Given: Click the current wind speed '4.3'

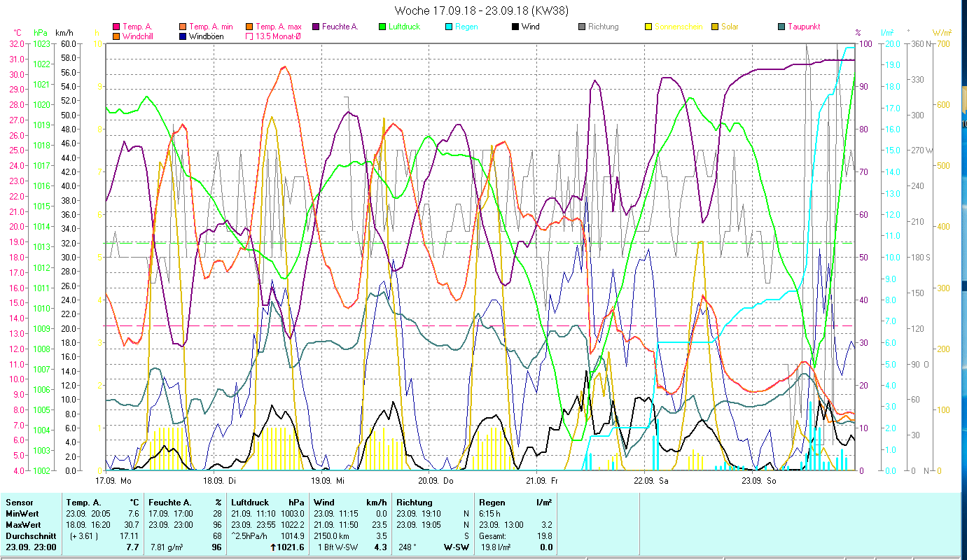Looking at the screenshot, I should tap(380, 547).
